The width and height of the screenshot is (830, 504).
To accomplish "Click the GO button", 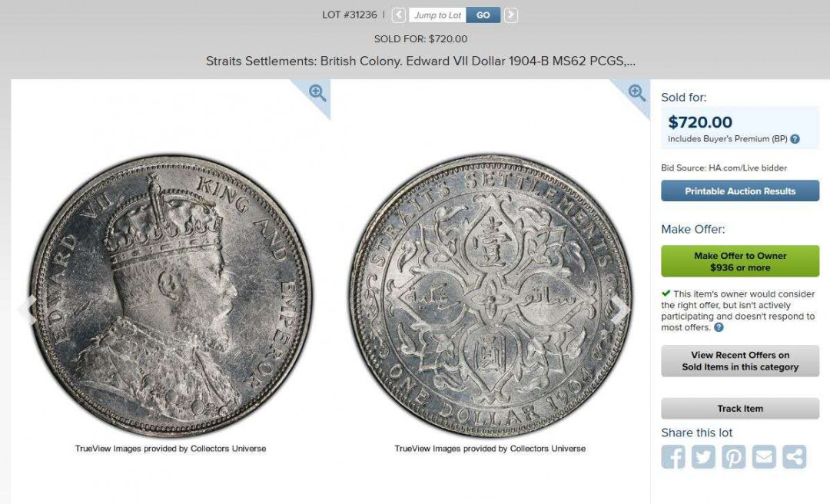I will [x=483, y=15].
